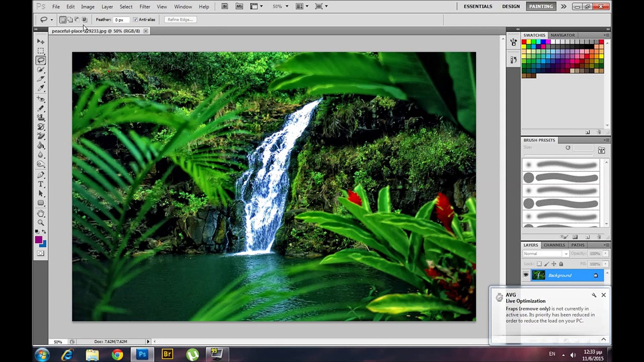Screen dimensions: 644x362
Task: Open the Window menu
Action: point(183,7)
